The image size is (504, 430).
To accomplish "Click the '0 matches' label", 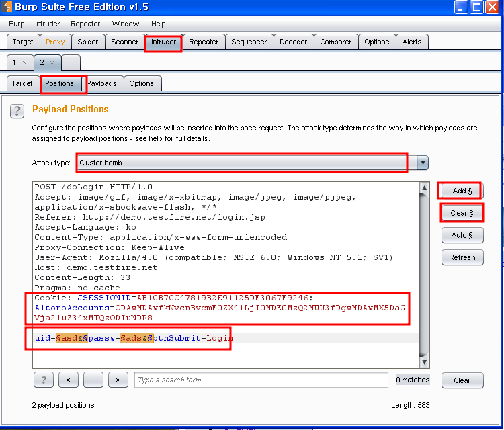I will tap(413, 380).
